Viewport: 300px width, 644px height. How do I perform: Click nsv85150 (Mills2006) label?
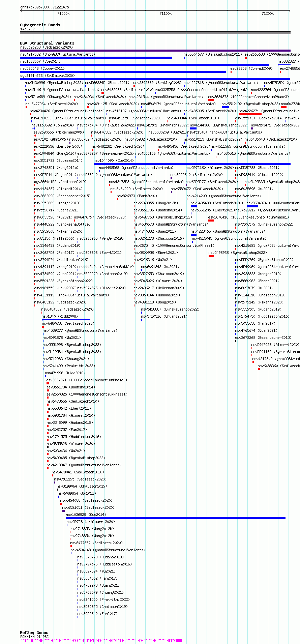[54, 238]
